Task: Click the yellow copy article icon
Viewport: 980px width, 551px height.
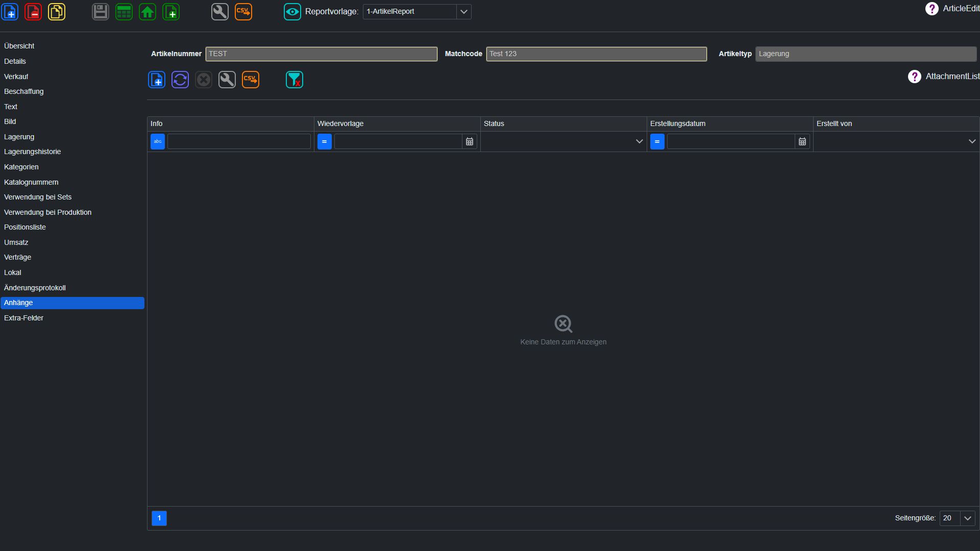Action: tap(57, 12)
